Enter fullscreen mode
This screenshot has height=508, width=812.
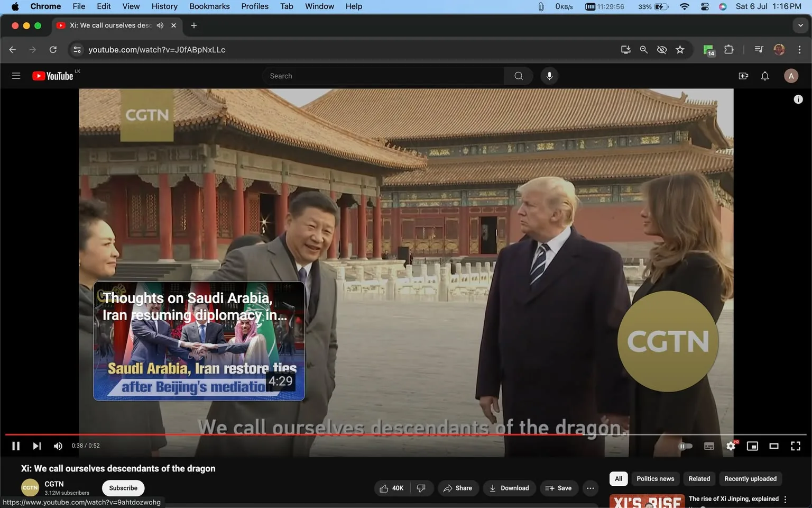pyautogui.click(x=796, y=446)
